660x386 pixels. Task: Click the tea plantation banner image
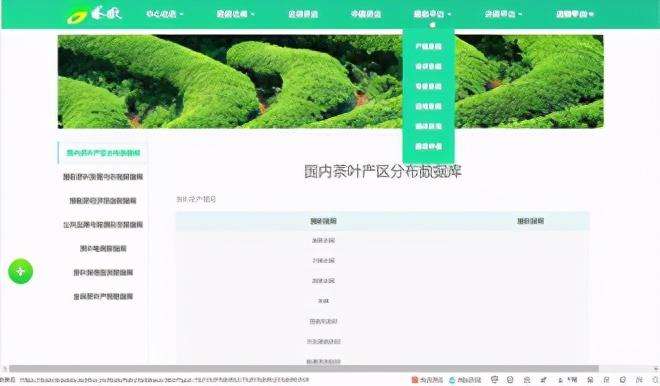(330, 82)
